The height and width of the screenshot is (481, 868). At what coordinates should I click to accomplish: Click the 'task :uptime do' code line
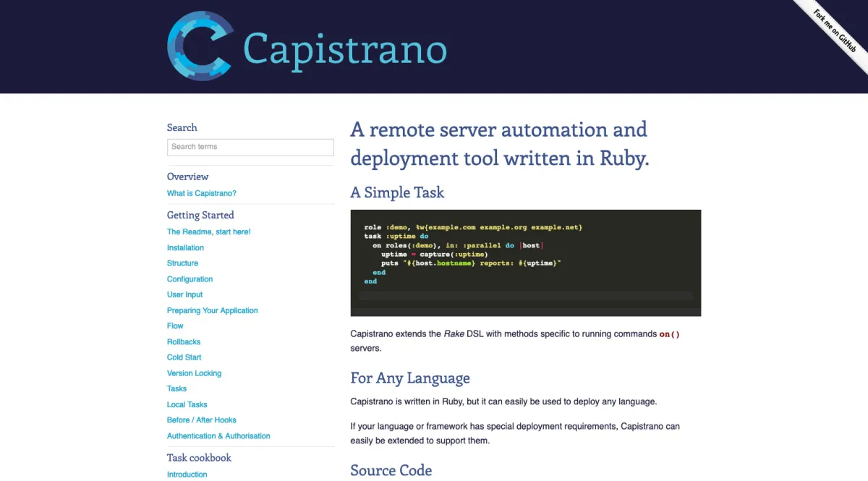(396, 236)
